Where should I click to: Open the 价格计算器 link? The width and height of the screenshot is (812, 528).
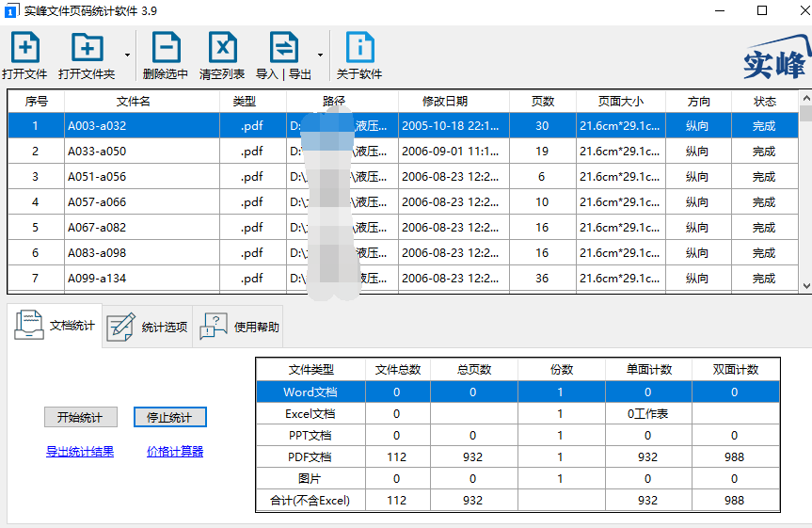(175, 452)
